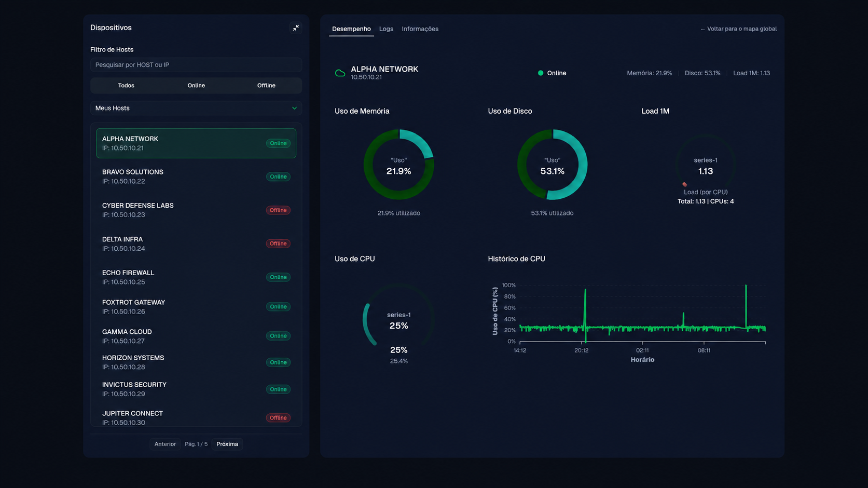Click the cloud icon beside ALPHA NETWORK

340,73
